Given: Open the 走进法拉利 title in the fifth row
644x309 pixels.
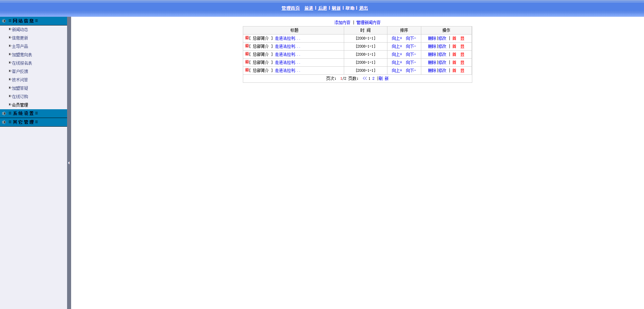Looking at the screenshot, I should [x=287, y=70].
